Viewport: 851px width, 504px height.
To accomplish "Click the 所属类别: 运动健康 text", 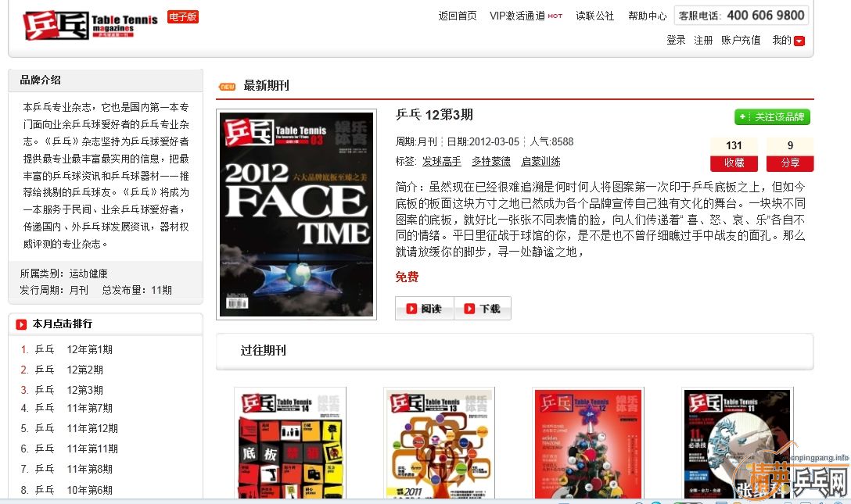I will (x=63, y=273).
